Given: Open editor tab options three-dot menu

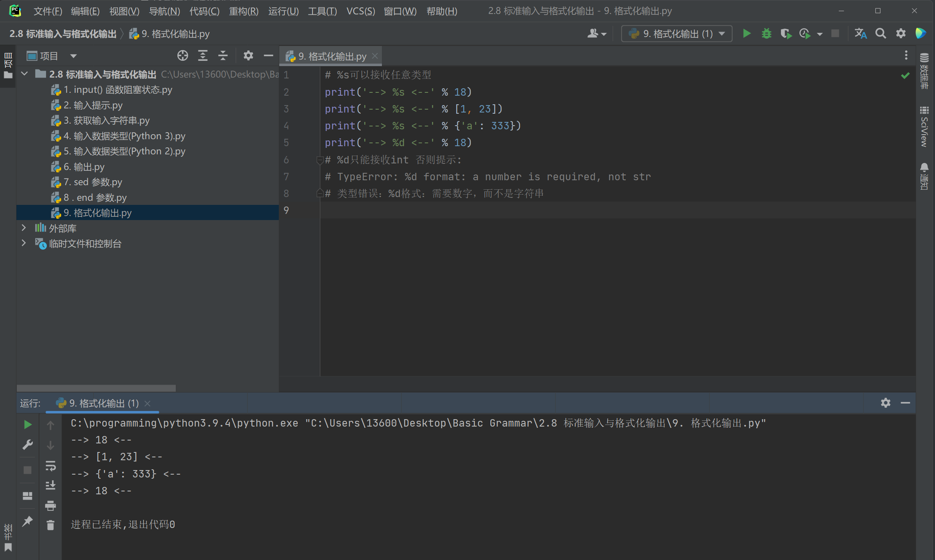Looking at the screenshot, I should coord(906,55).
